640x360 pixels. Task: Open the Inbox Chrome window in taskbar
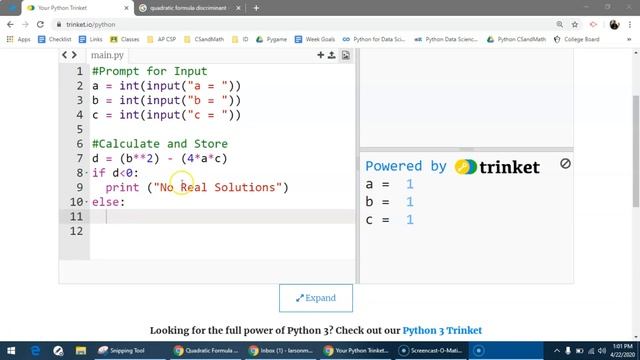pyautogui.click(x=281, y=351)
